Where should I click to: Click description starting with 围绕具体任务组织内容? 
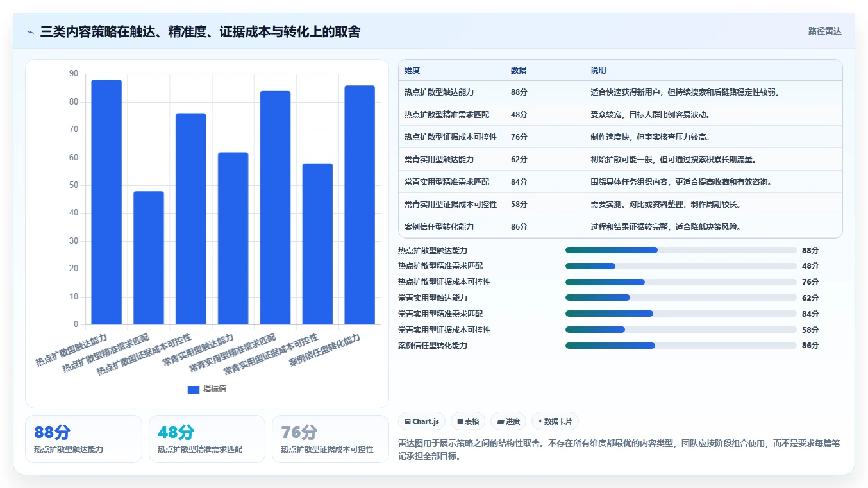click(681, 182)
